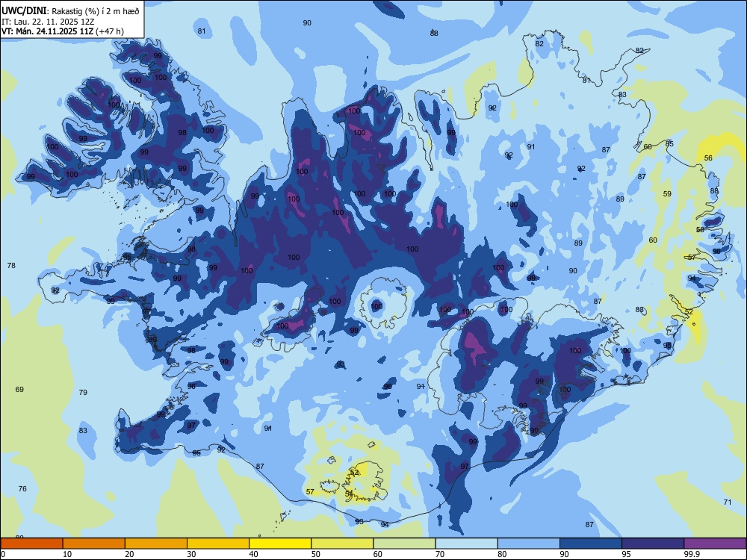The width and height of the screenshot is (747, 560).
Task: Click the legend label '99.9'
Action: [692, 554]
